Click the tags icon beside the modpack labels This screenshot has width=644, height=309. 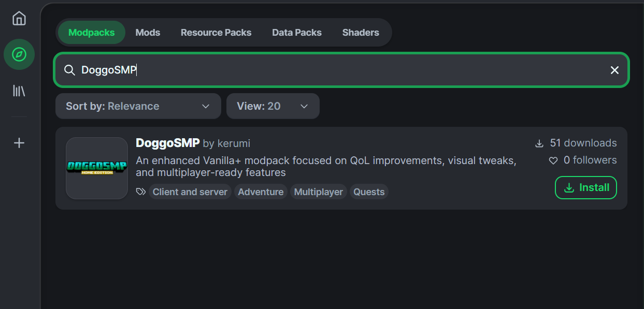pos(140,192)
